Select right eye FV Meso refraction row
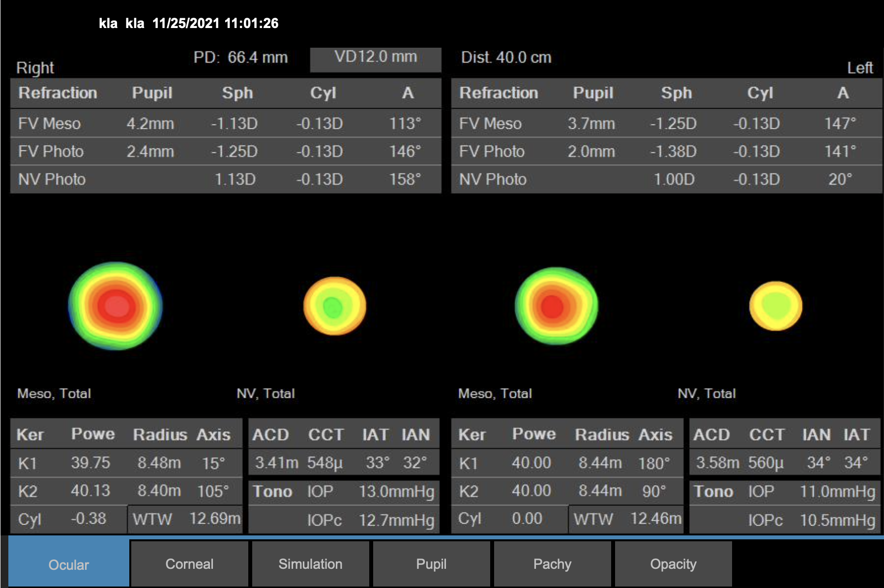The width and height of the screenshot is (884, 588). (x=225, y=123)
